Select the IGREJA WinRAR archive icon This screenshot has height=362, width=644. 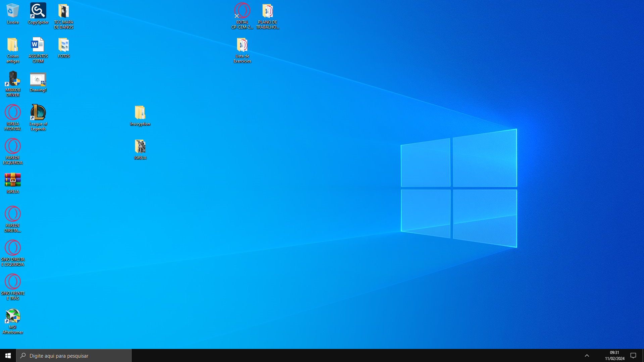click(12, 183)
